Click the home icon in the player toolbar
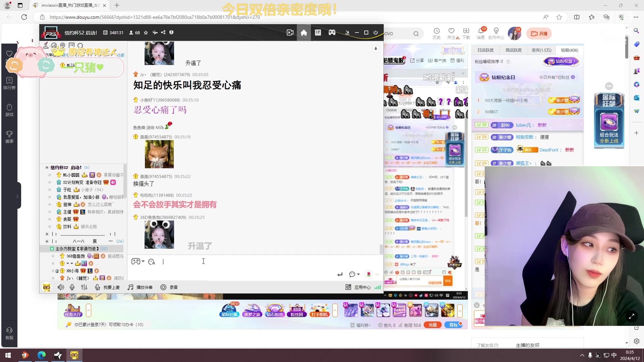The image size is (644, 362). [x=304, y=33]
